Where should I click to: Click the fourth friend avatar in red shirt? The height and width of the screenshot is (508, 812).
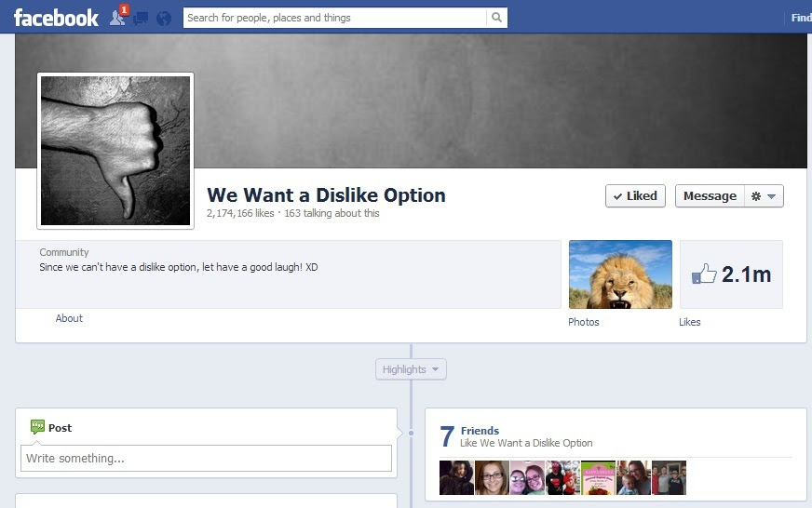[x=563, y=478]
